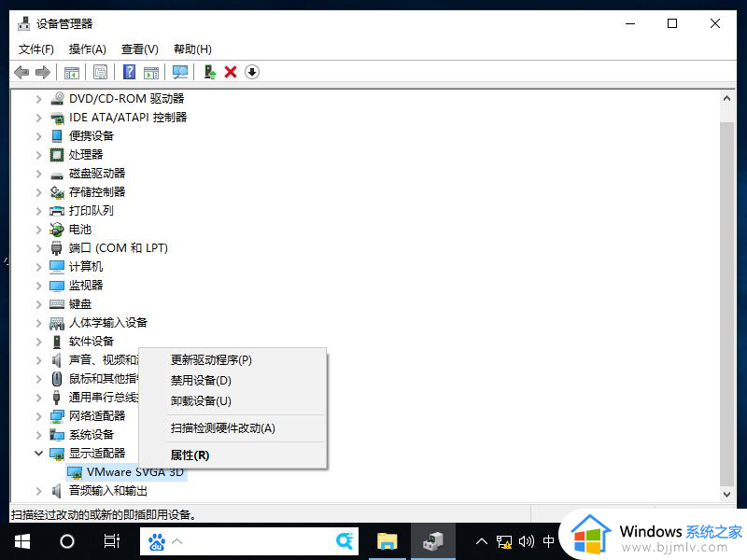Open the Properties sheet toolbar icon
Screen dimensions: 747x560
(100, 73)
